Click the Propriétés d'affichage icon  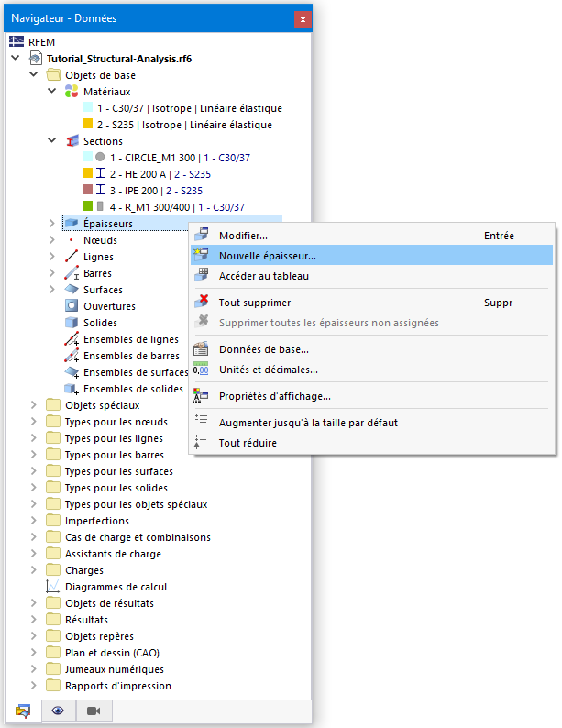(x=201, y=395)
